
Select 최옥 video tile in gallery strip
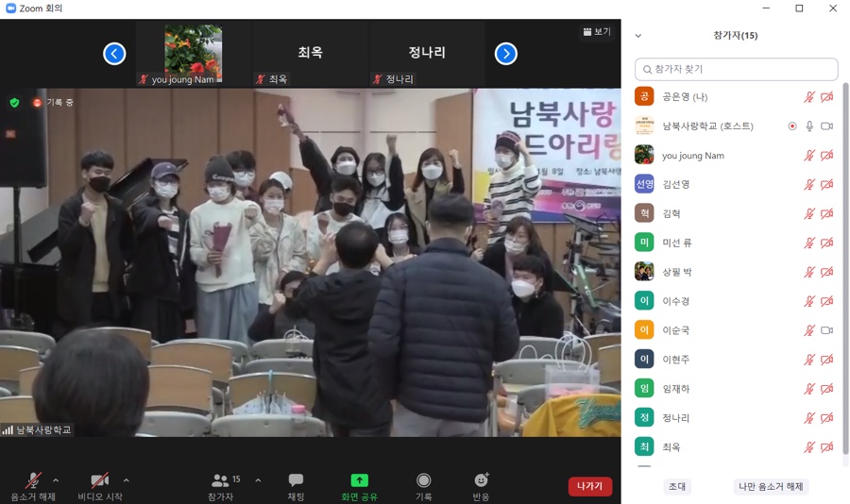click(310, 53)
